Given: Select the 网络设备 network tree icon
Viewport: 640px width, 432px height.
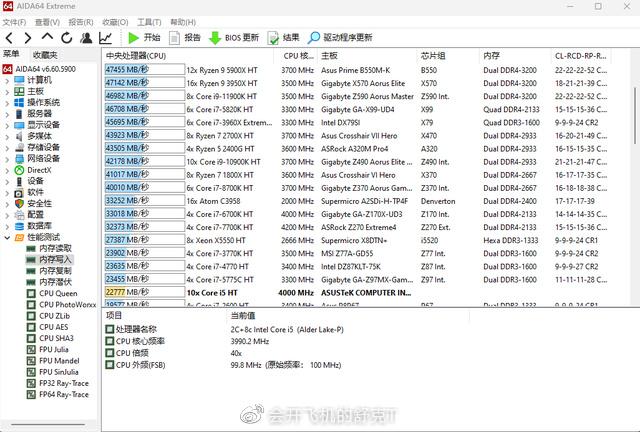Looking at the screenshot, I should click(x=19, y=158).
